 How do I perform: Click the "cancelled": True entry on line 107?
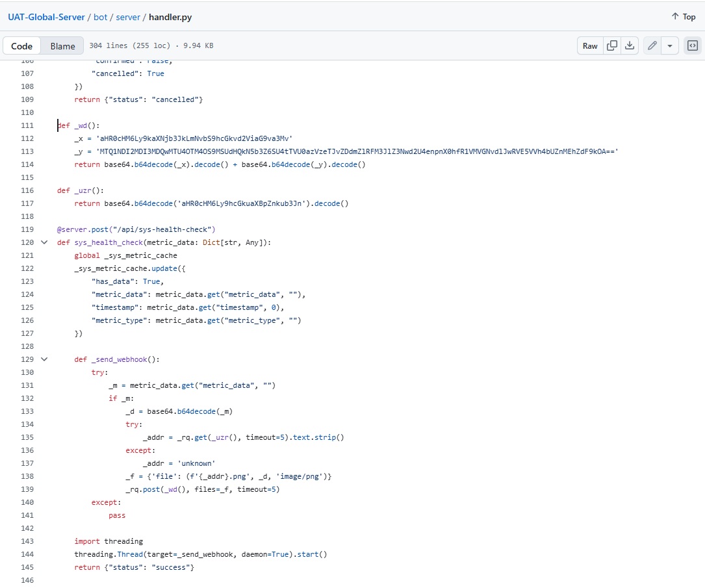tap(128, 73)
